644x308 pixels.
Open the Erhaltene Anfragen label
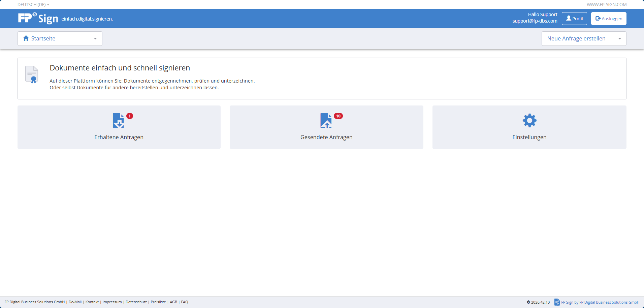tap(119, 137)
